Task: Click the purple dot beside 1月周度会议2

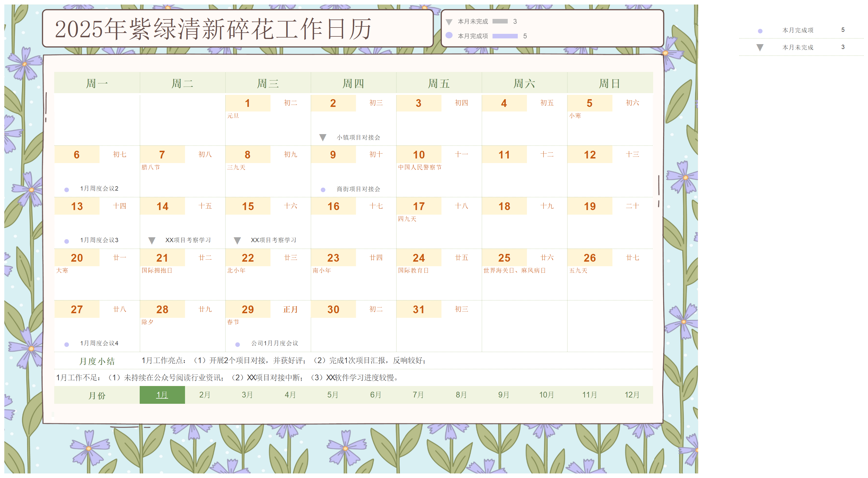Action: pos(67,190)
